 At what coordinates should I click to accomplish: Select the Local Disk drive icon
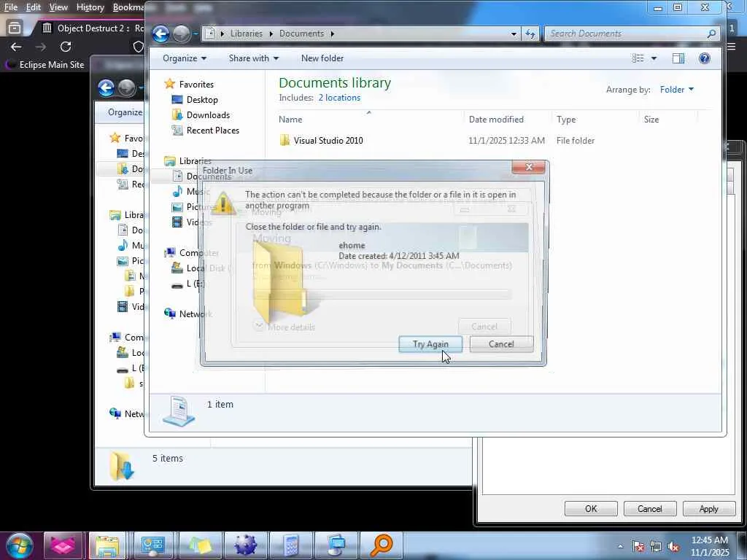tap(177, 268)
